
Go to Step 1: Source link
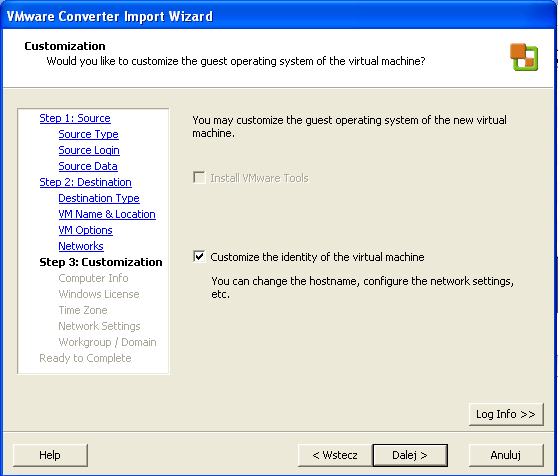(x=75, y=118)
